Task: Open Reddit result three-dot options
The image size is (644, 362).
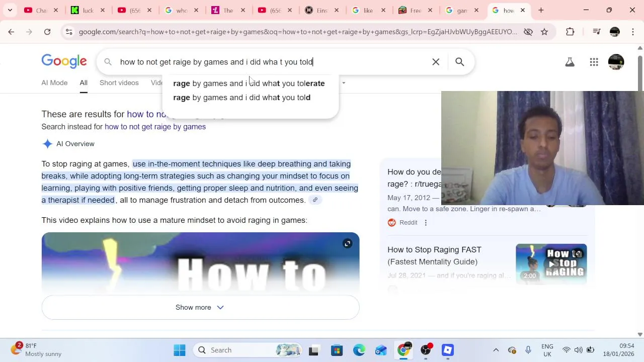Action: (426, 223)
